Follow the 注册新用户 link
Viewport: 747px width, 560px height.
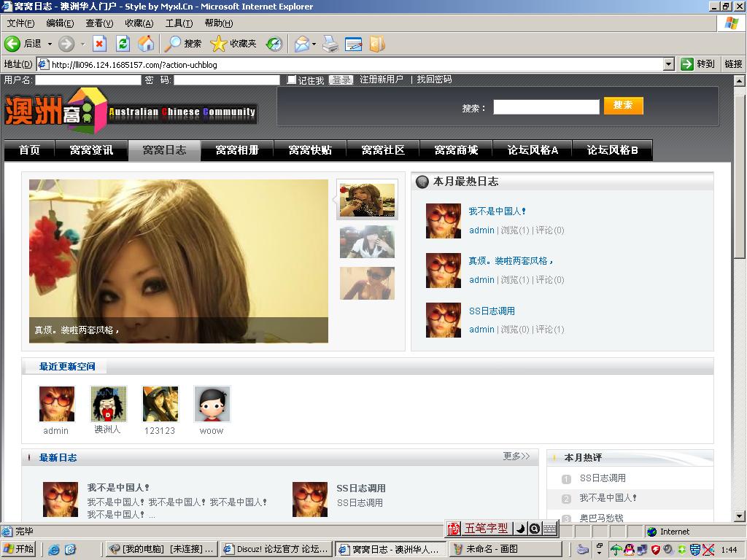(x=382, y=79)
